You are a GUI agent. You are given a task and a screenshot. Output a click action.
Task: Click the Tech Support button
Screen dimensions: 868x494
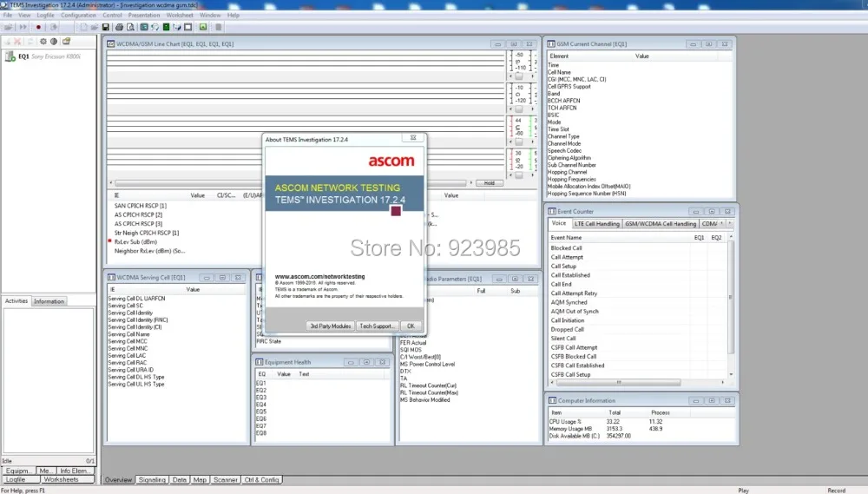point(377,326)
